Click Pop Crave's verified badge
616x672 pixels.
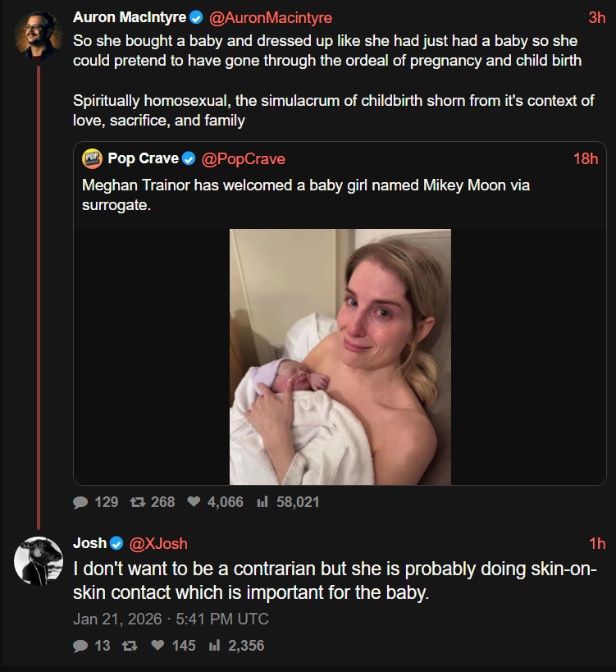coord(189,158)
